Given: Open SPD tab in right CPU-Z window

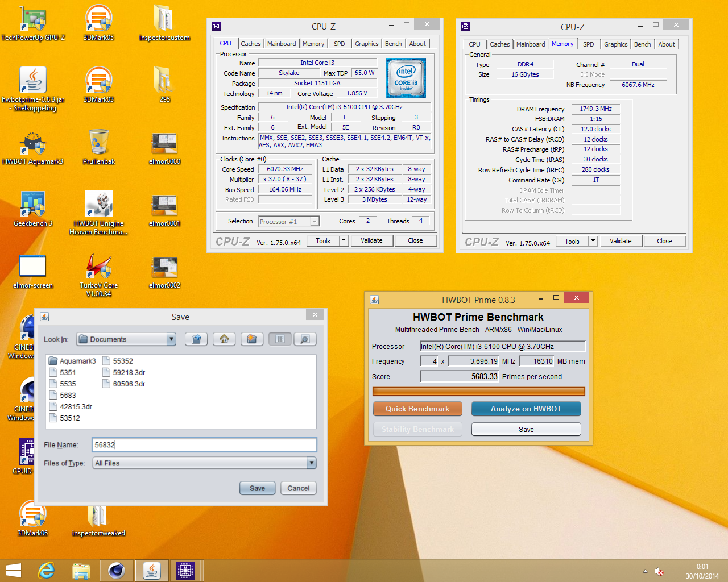Looking at the screenshot, I should point(589,44).
